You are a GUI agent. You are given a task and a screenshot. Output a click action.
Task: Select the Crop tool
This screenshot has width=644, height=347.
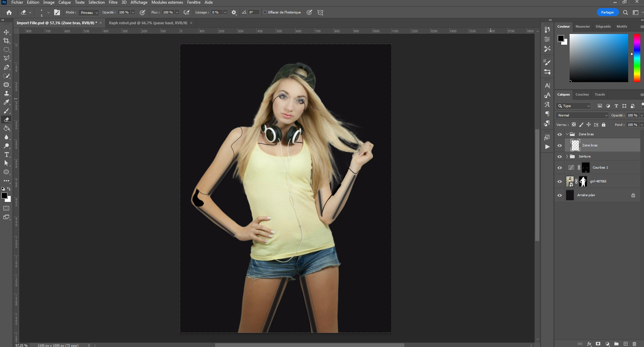6,41
